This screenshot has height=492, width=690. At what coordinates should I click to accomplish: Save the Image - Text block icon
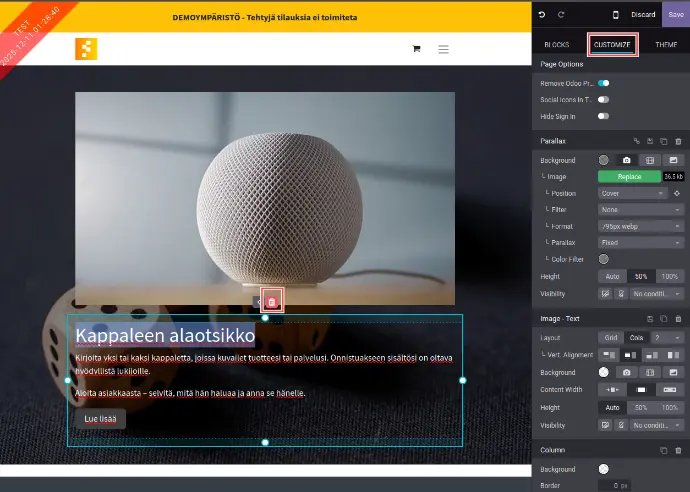pos(649,320)
